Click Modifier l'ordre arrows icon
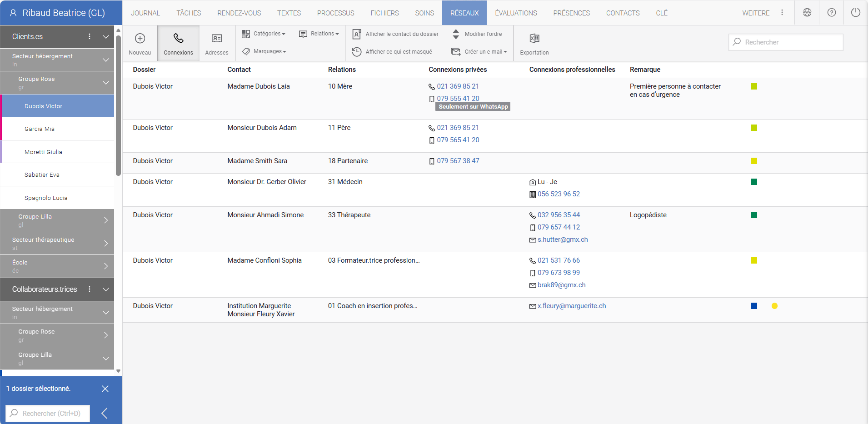868x424 pixels. [x=456, y=34]
